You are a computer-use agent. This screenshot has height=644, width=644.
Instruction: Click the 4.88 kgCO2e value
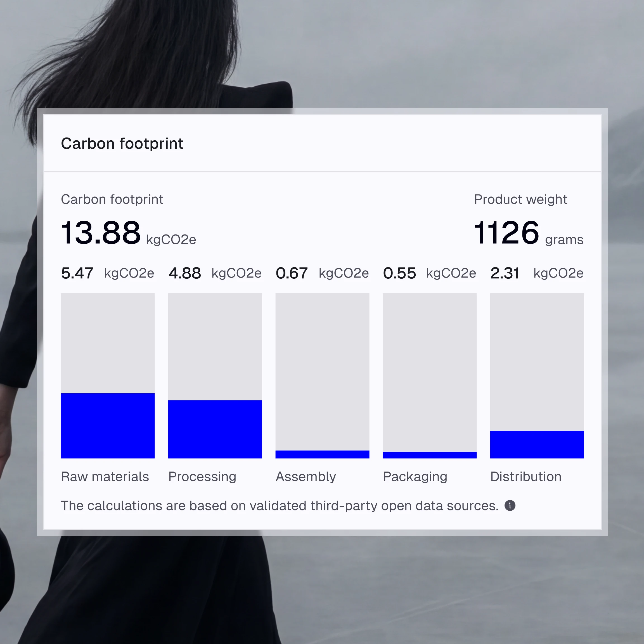point(215,273)
